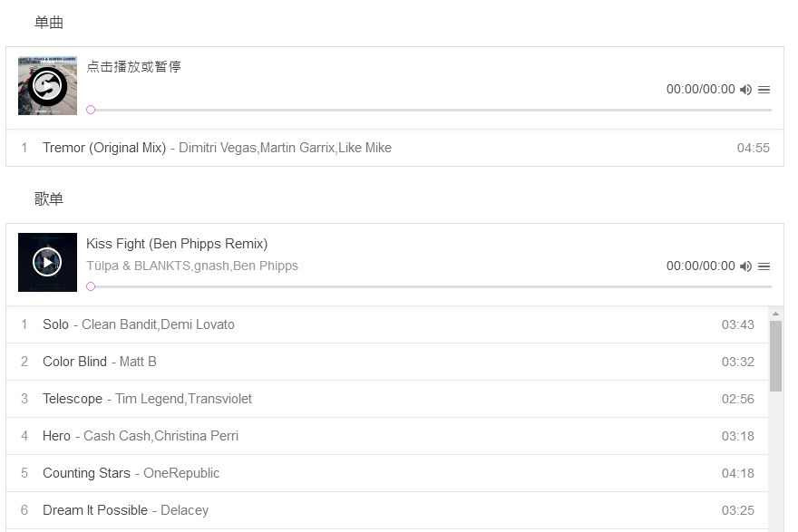Click the Kiss Fight (Ben Phipps Remix) title
Viewport: 798px width, 532px height.
(x=177, y=244)
